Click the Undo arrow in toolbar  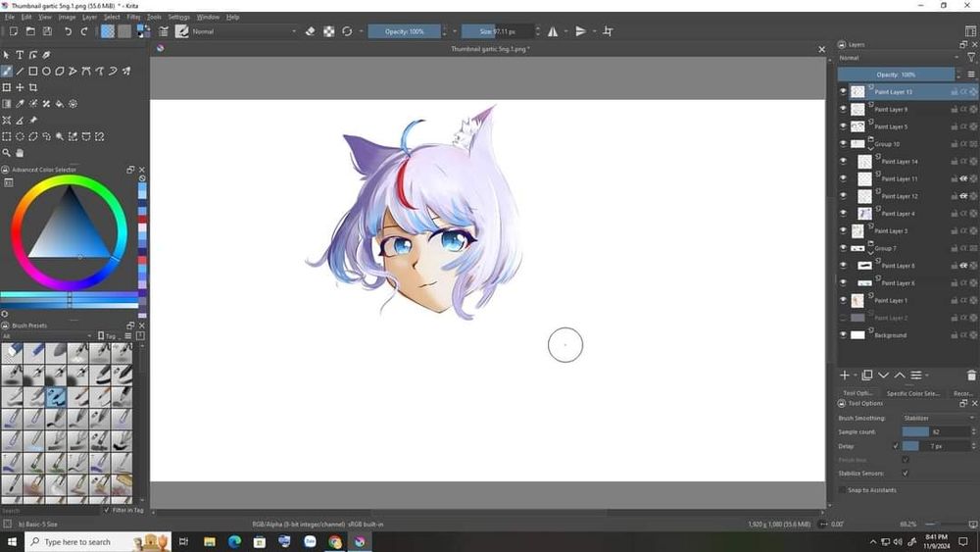(x=68, y=31)
